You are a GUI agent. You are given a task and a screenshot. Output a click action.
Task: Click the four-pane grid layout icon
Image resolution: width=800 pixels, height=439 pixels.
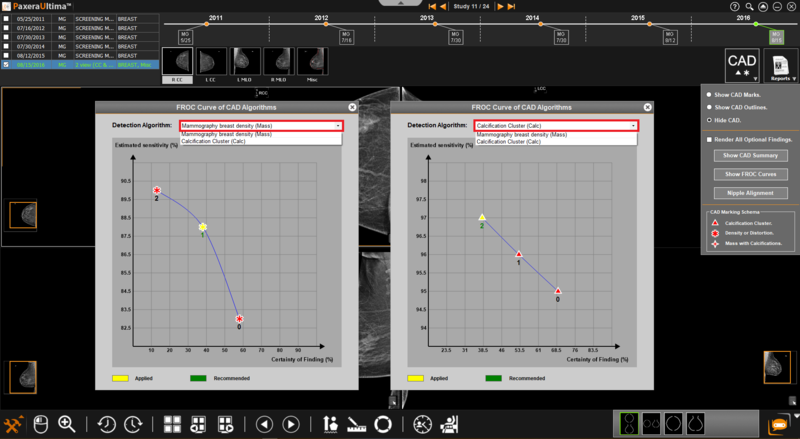click(171, 424)
